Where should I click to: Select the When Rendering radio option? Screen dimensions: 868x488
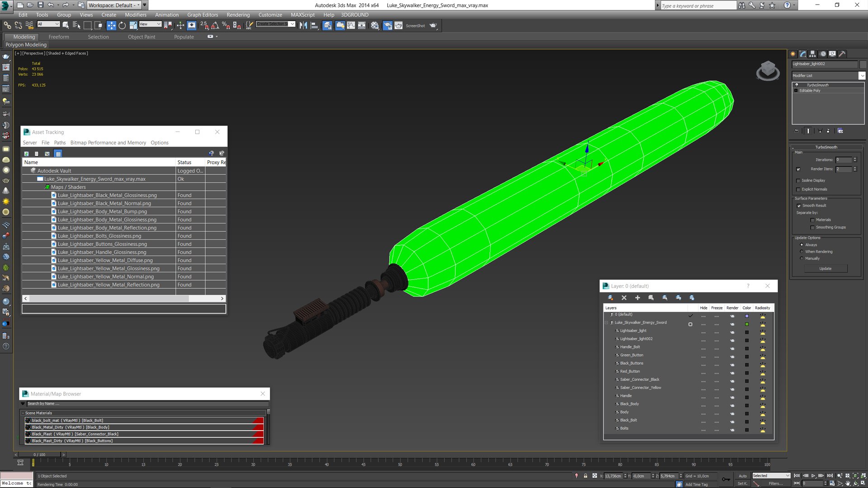point(802,252)
